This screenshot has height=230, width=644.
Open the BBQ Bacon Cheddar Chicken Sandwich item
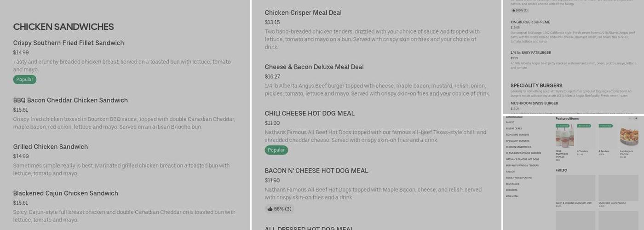coord(70,100)
